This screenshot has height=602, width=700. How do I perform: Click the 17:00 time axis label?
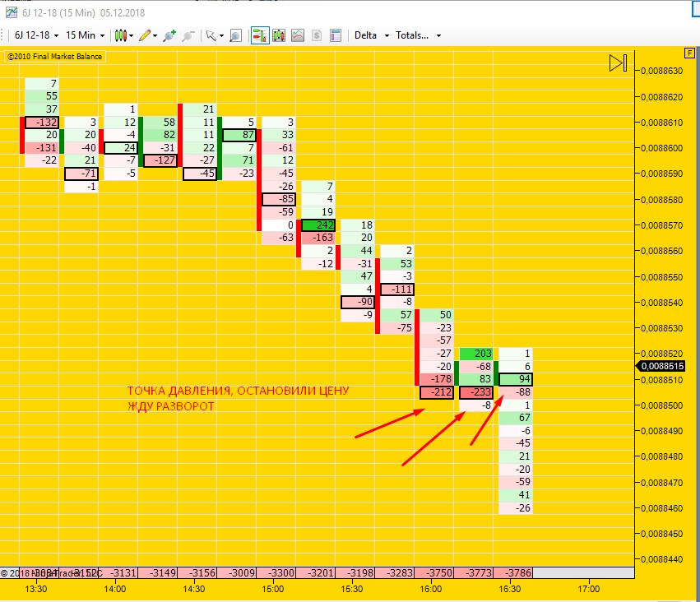point(589,589)
